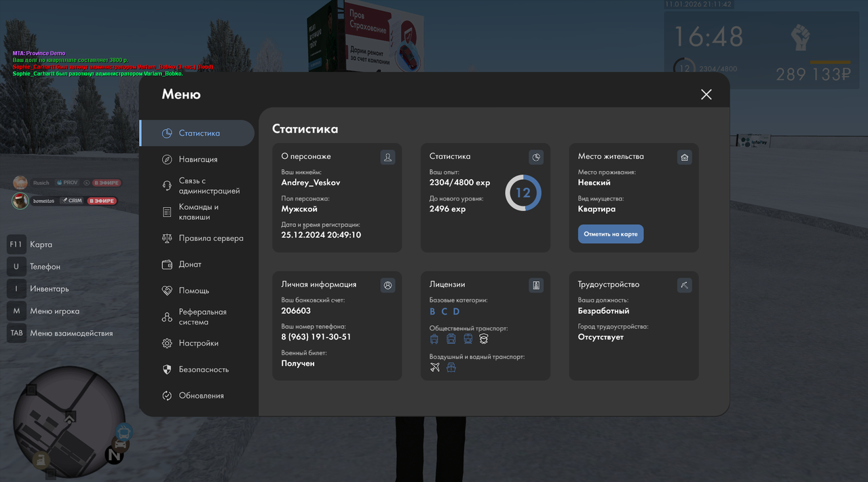Click the property type Квартира
This screenshot has height=482, width=868.
tap(597, 209)
